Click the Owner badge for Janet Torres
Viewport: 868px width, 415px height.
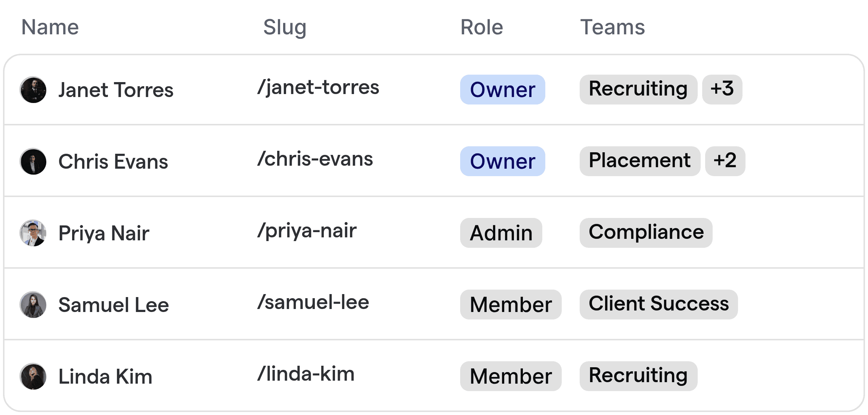tap(502, 90)
